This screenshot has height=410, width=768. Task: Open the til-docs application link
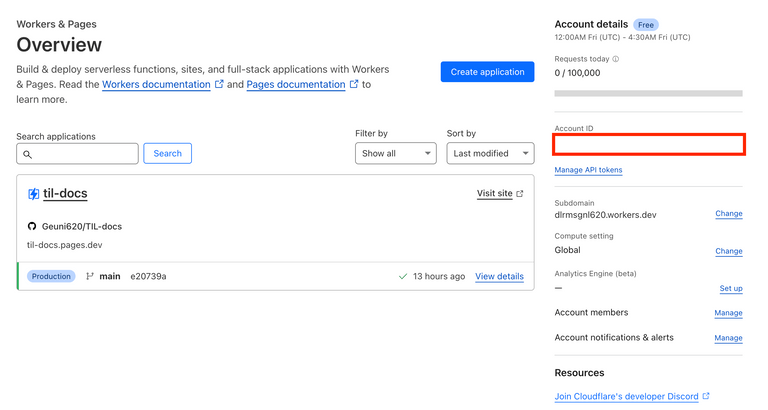coord(65,193)
